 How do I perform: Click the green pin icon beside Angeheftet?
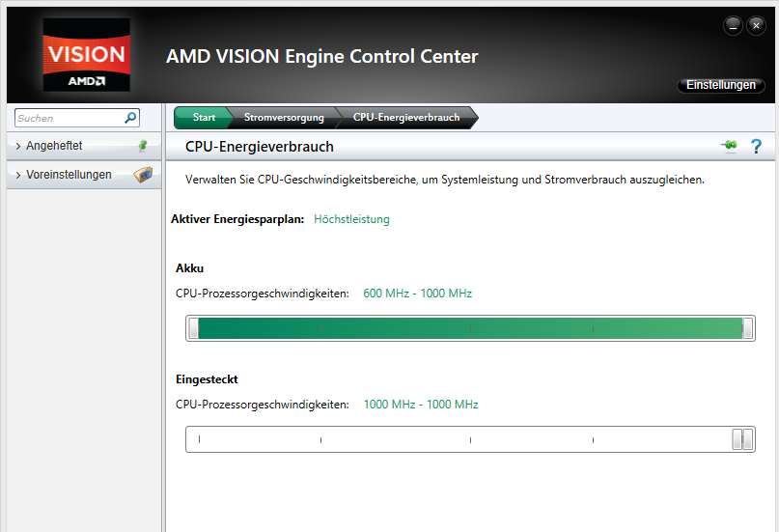point(143,146)
